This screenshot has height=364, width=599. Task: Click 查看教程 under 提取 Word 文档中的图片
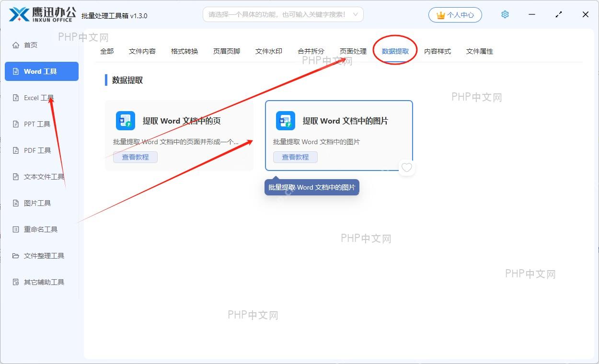[295, 157]
